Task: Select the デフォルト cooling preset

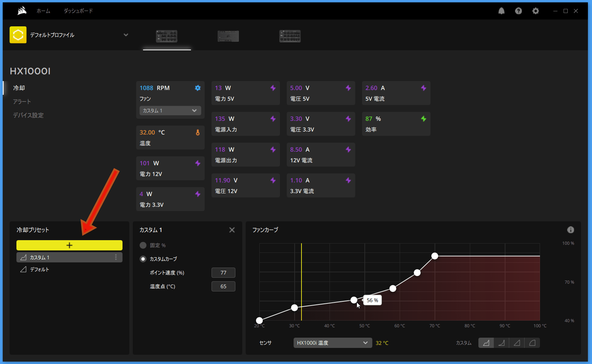Action: (69, 270)
